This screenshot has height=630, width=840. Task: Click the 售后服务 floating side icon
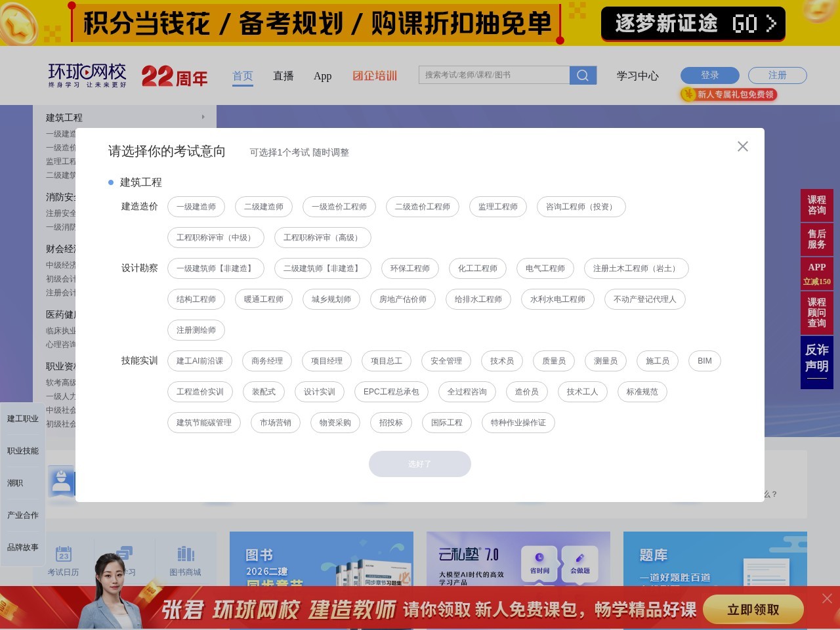point(816,240)
